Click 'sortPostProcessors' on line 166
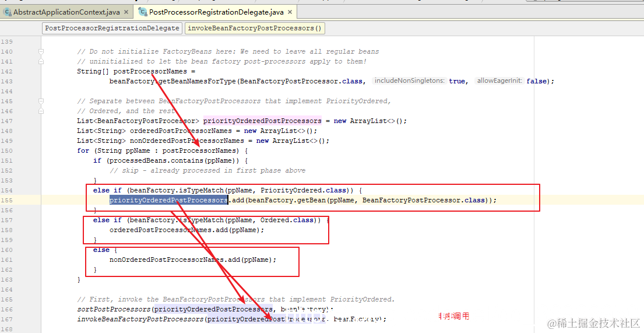This screenshot has height=333, width=644. (114, 309)
